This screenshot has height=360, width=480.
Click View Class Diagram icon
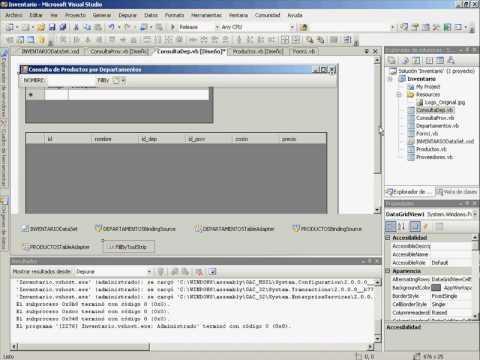pyautogui.click(x=451, y=60)
